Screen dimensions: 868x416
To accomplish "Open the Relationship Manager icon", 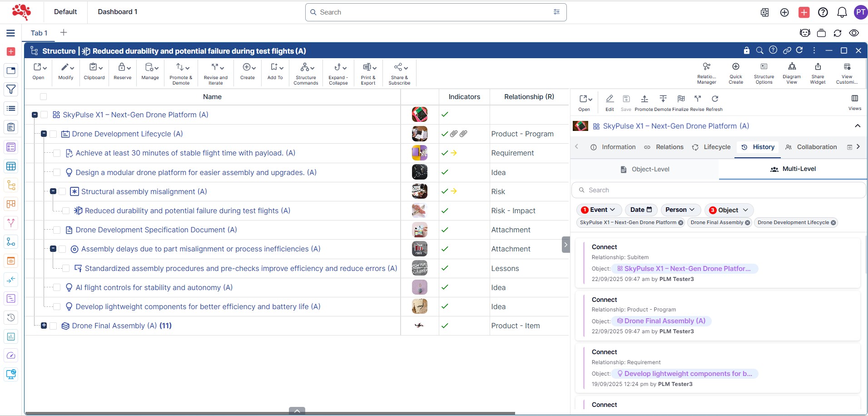I will pos(706,67).
